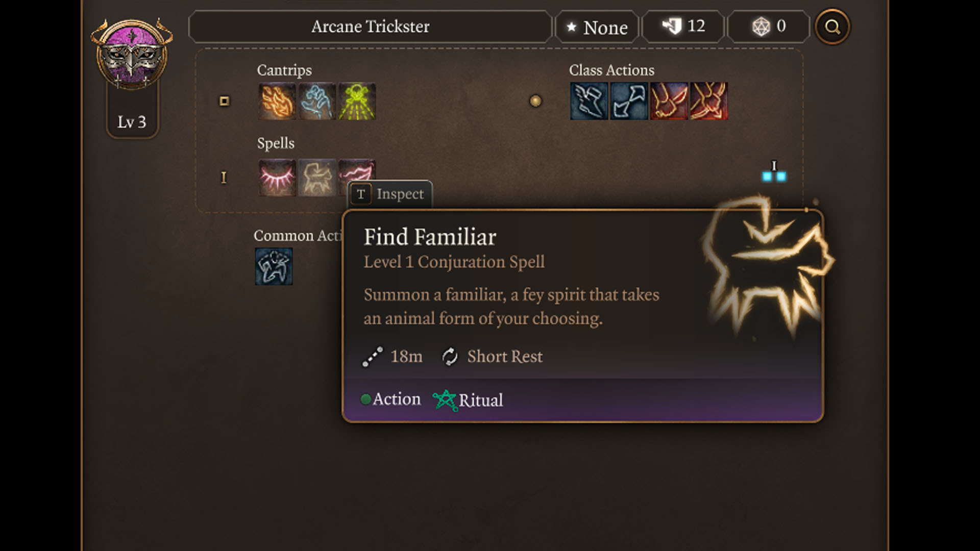Click the red flame Class Action icon
The image size is (980, 551).
coord(668,102)
